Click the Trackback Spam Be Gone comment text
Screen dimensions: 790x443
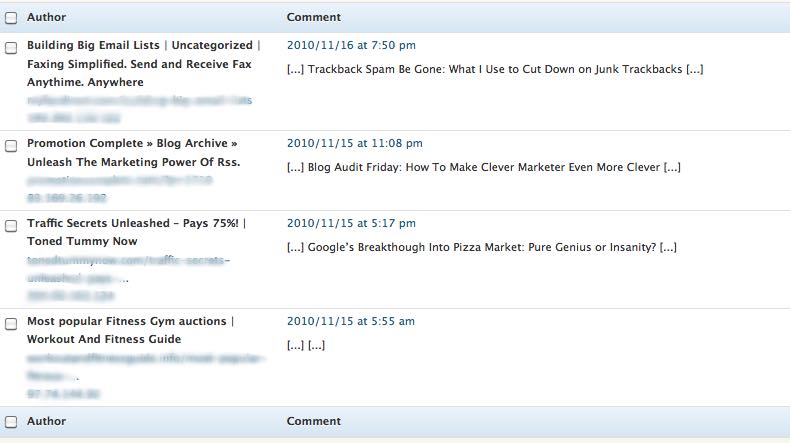(495, 69)
